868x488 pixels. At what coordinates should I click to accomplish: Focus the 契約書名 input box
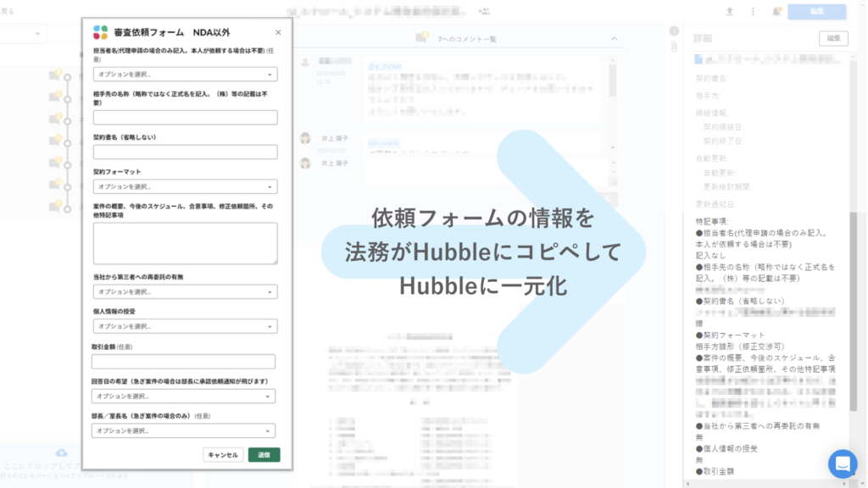(185, 152)
